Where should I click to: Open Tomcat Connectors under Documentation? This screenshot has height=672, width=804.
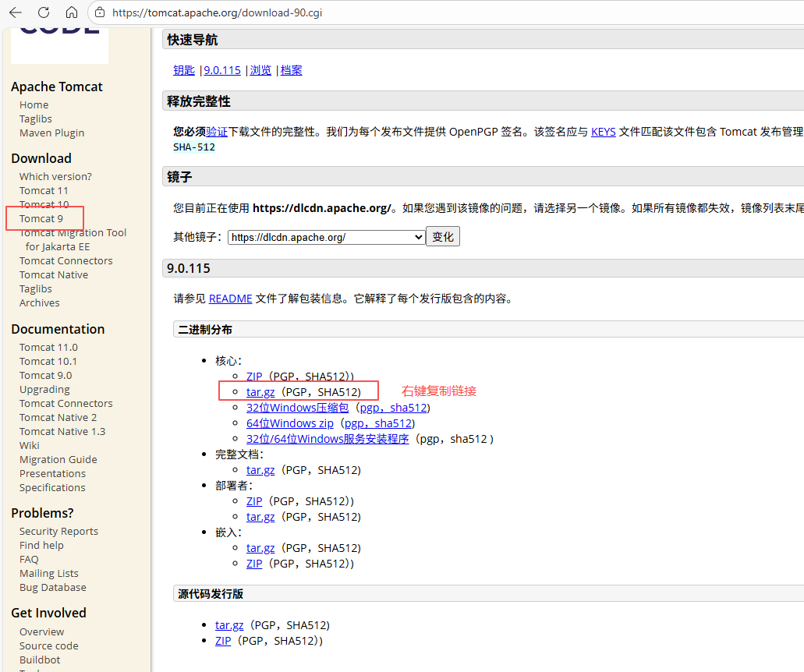click(x=66, y=403)
